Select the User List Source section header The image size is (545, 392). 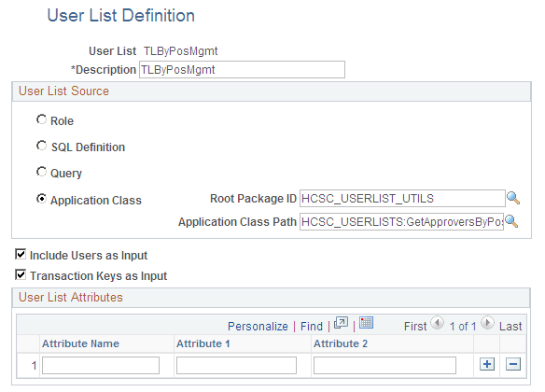(63, 91)
